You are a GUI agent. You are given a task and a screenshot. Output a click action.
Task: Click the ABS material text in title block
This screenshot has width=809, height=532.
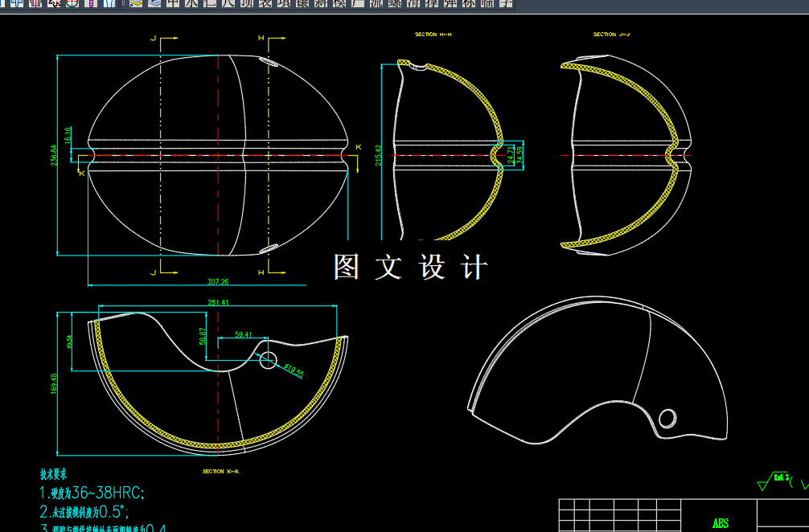coord(721,524)
